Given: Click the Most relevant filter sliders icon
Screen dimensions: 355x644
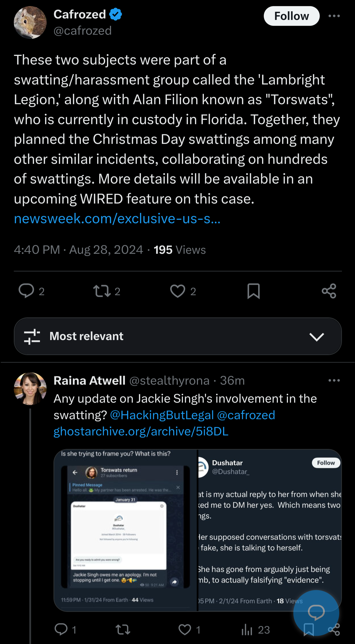Looking at the screenshot, I should click(x=32, y=336).
